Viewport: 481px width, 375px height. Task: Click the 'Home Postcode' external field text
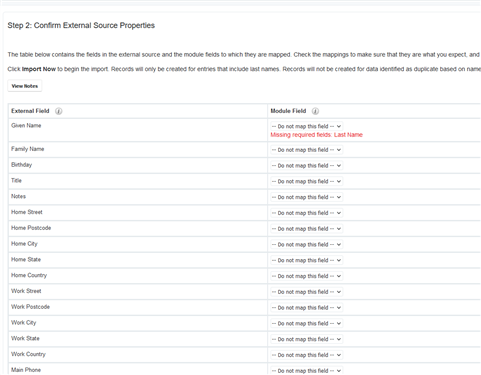[x=31, y=228]
